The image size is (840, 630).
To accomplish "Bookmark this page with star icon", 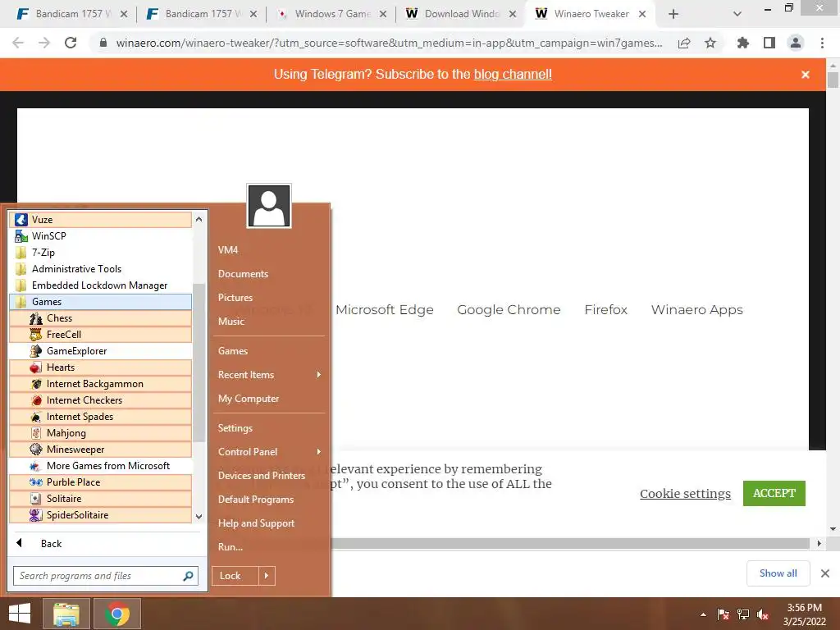I will [x=710, y=43].
